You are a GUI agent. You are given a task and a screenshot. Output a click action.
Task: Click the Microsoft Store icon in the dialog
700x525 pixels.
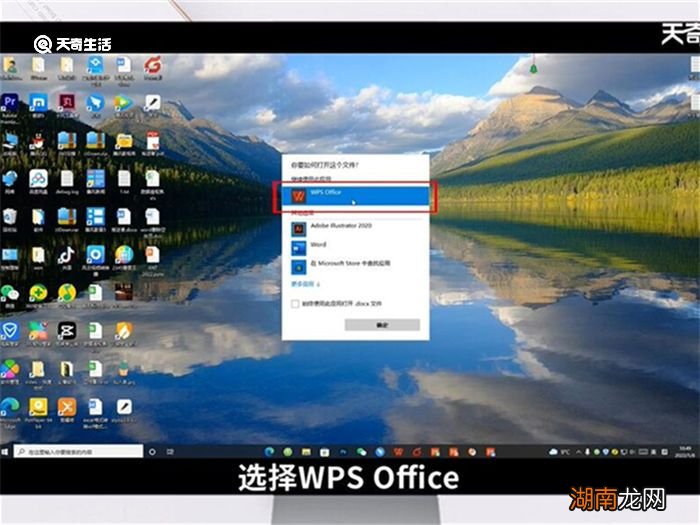[298, 264]
